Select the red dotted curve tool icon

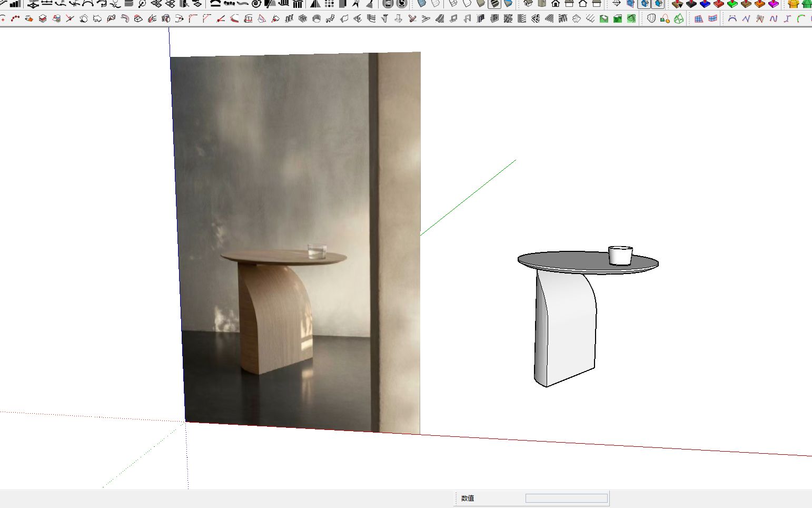click(15, 18)
